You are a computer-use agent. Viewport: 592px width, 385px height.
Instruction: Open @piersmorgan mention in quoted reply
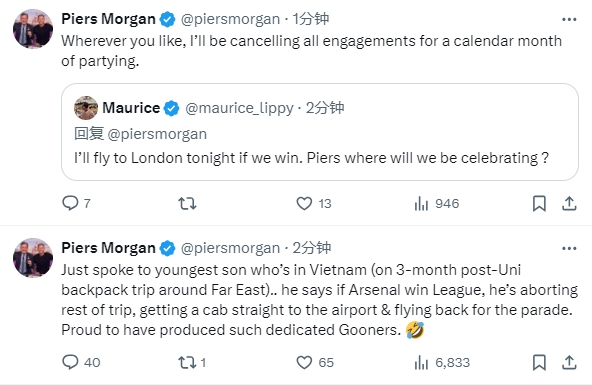pyautogui.click(x=157, y=134)
